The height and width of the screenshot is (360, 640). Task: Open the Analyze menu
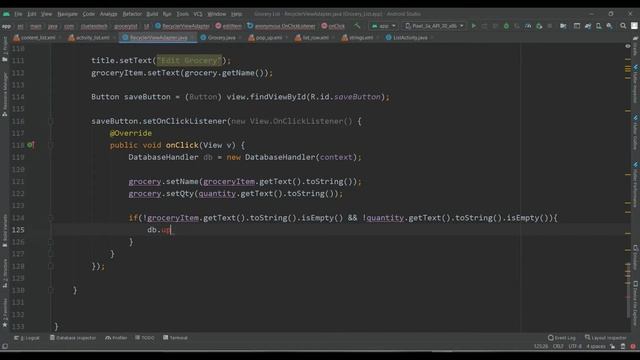(x=109, y=14)
